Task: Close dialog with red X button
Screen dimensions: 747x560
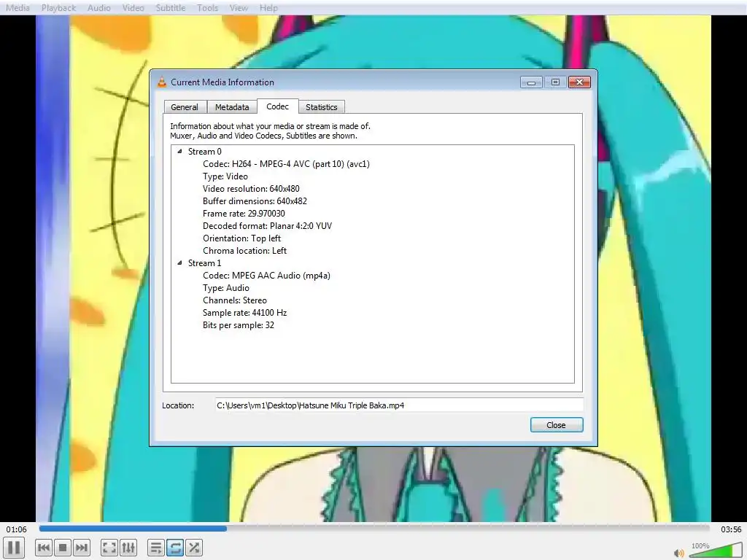Action: point(579,82)
